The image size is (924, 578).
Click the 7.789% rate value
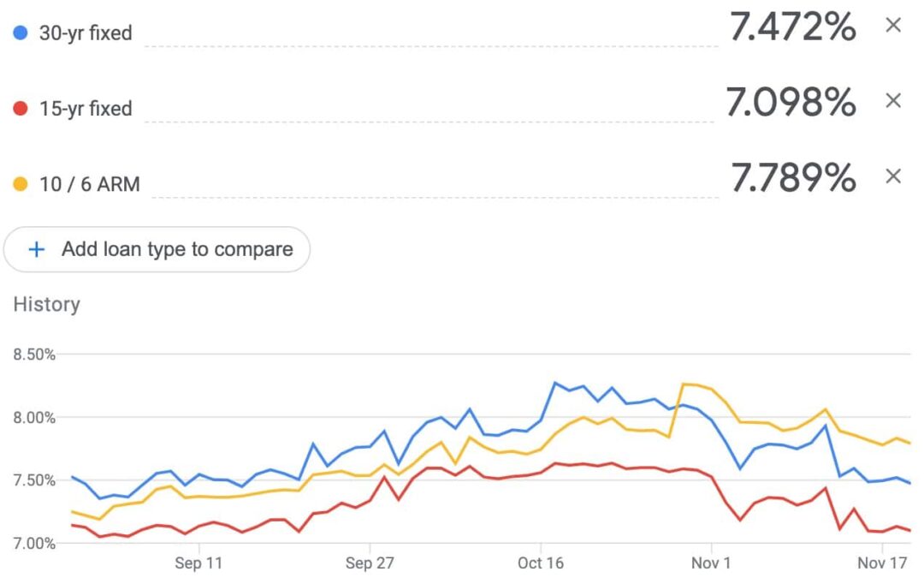[793, 177]
